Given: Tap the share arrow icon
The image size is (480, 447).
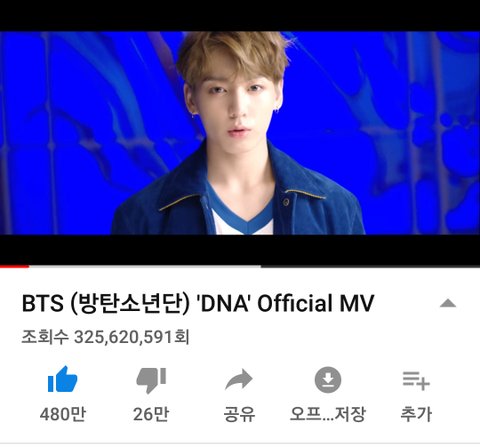Looking at the screenshot, I should (x=239, y=380).
